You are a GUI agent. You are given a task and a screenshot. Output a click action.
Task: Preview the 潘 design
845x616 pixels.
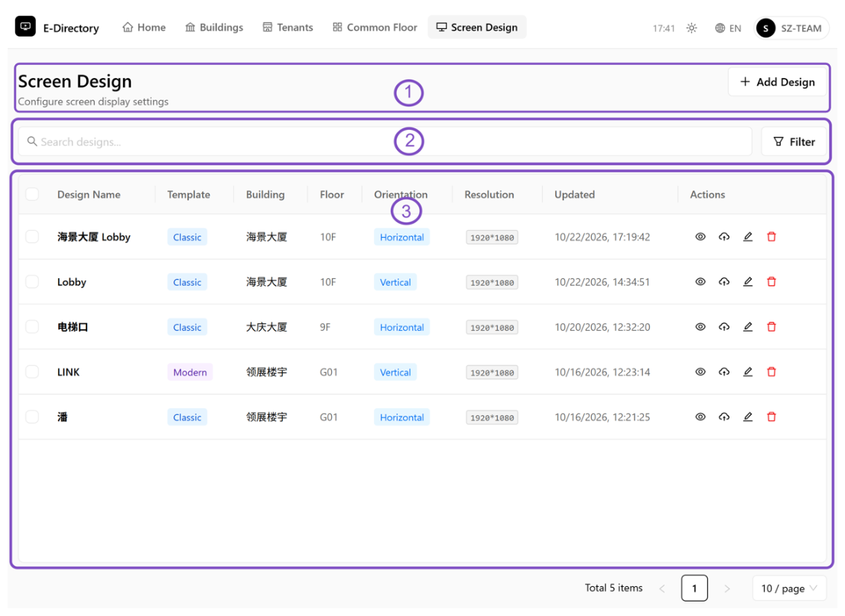click(x=700, y=417)
